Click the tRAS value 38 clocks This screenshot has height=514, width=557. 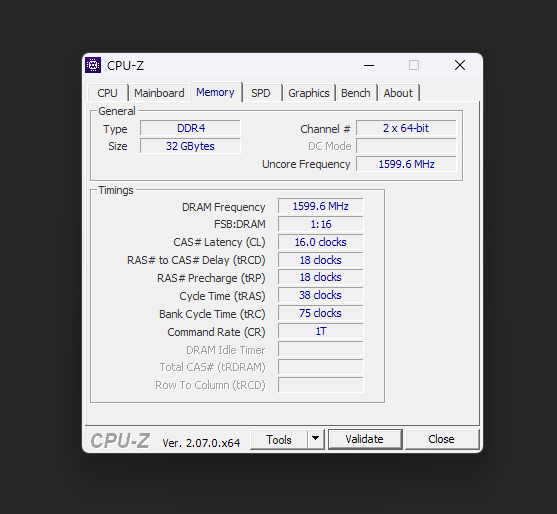(321, 295)
